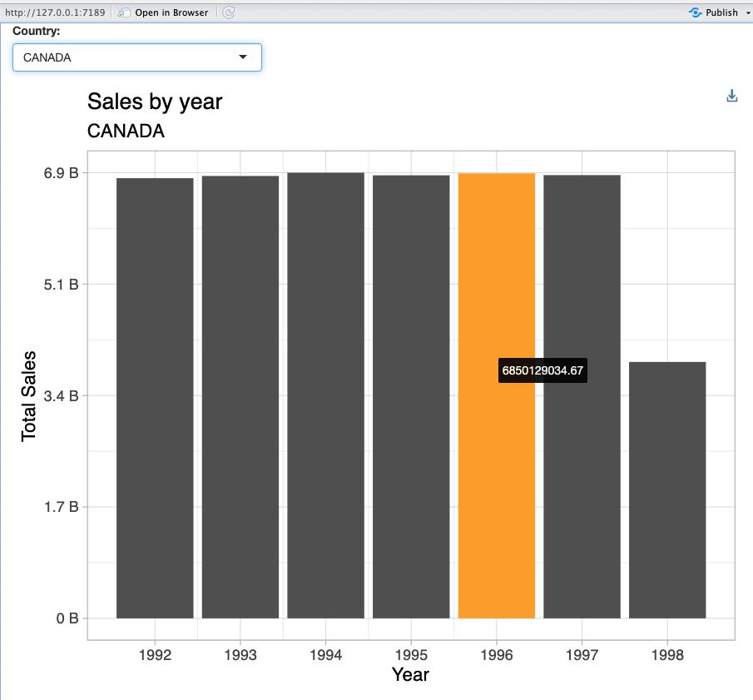Open the Country dropdown showing CANADA
The image size is (753, 700).
(x=136, y=57)
